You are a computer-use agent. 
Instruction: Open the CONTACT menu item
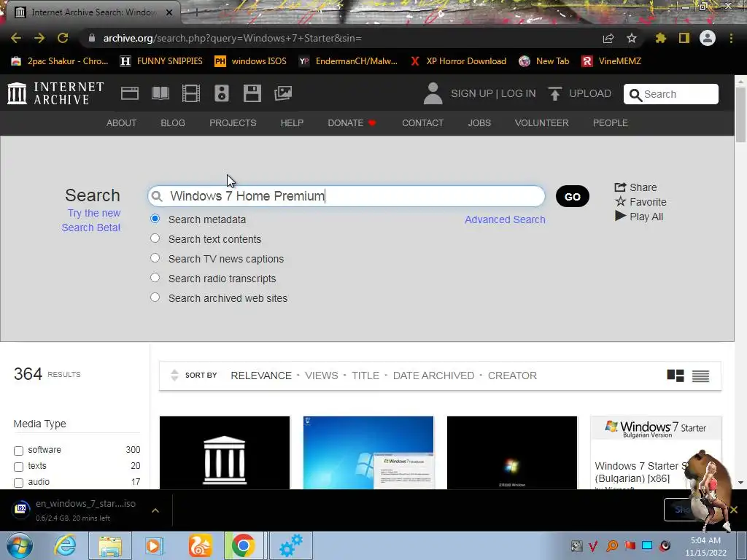point(422,122)
